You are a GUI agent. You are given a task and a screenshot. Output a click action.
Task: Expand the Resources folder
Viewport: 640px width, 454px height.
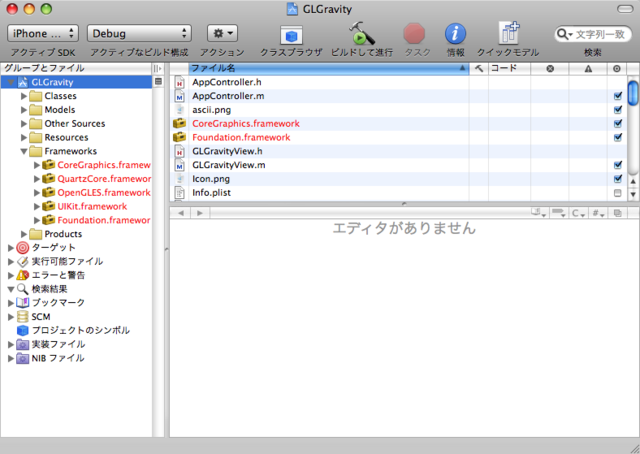click(24, 138)
